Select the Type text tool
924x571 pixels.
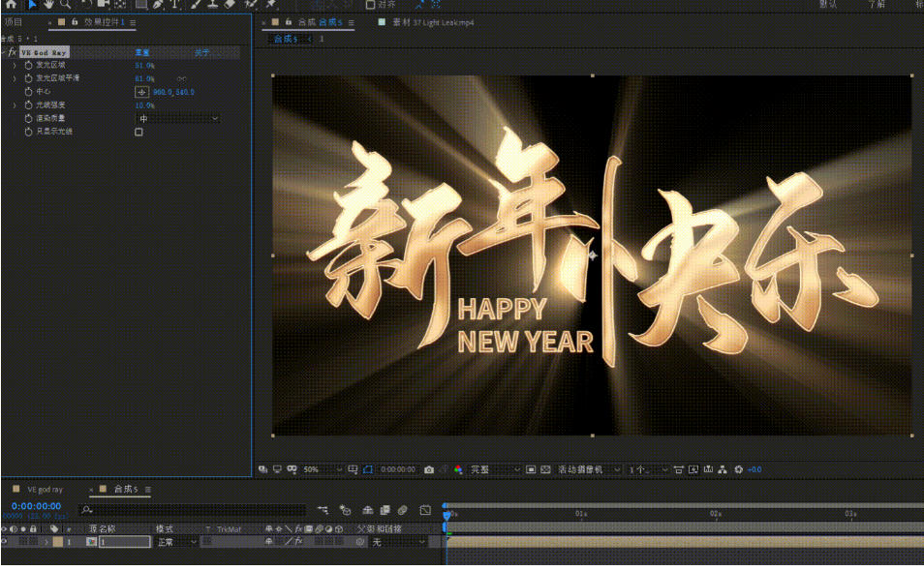175,4
